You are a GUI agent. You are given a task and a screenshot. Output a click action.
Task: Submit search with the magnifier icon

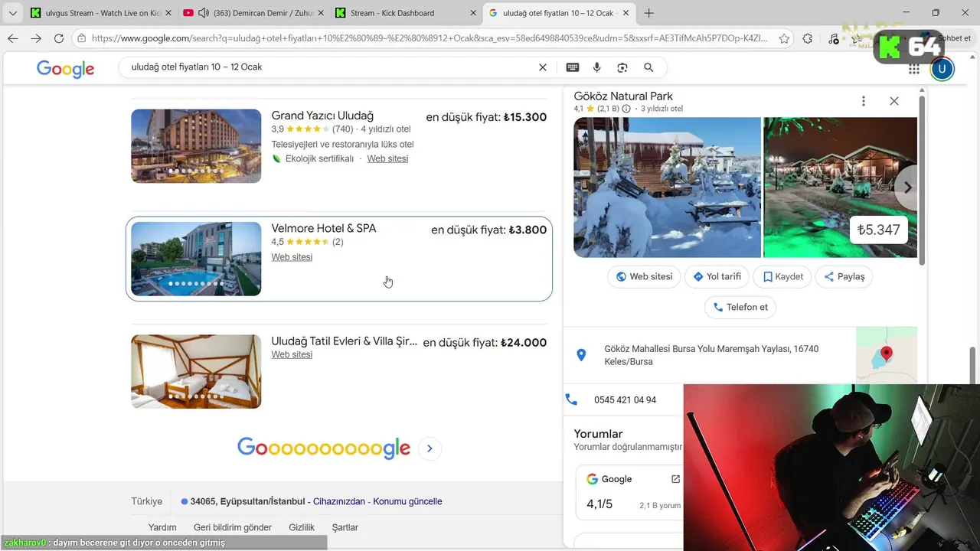tap(648, 67)
